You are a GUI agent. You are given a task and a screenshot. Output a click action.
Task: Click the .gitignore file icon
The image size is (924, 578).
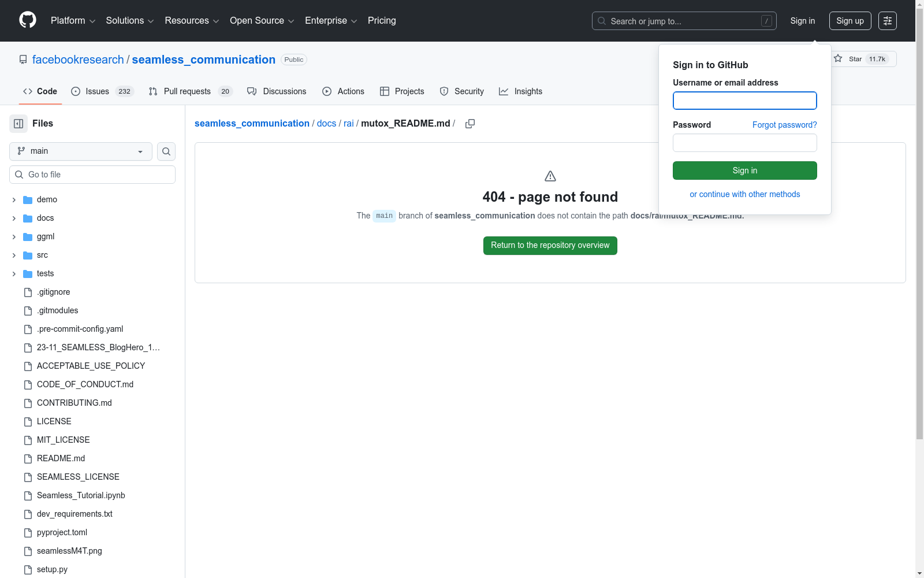[28, 292]
